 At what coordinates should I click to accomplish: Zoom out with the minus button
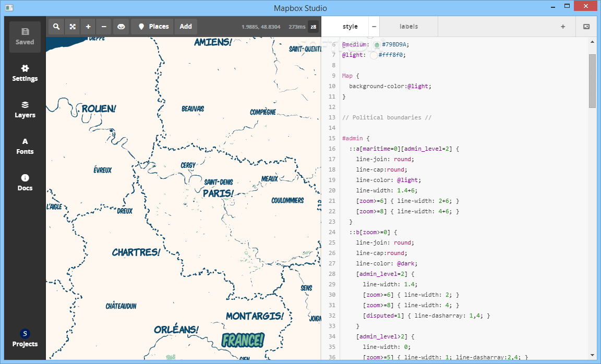pyautogui.click(x=104, y=27)
